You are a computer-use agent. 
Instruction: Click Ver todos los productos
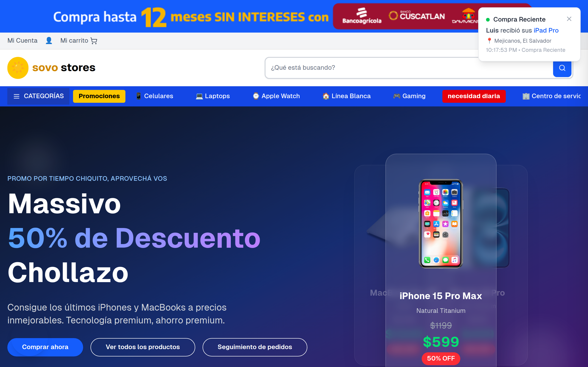point(143,347)
